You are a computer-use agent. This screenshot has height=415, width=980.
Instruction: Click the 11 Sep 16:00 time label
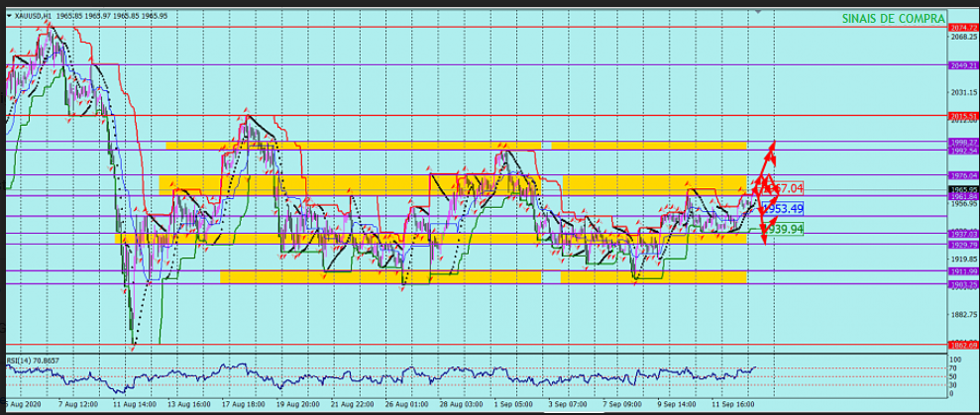point(732,405)
